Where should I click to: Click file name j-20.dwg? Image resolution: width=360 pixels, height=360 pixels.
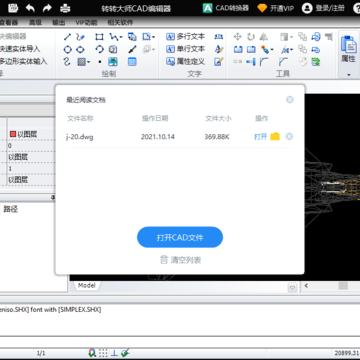click(80, 137)
